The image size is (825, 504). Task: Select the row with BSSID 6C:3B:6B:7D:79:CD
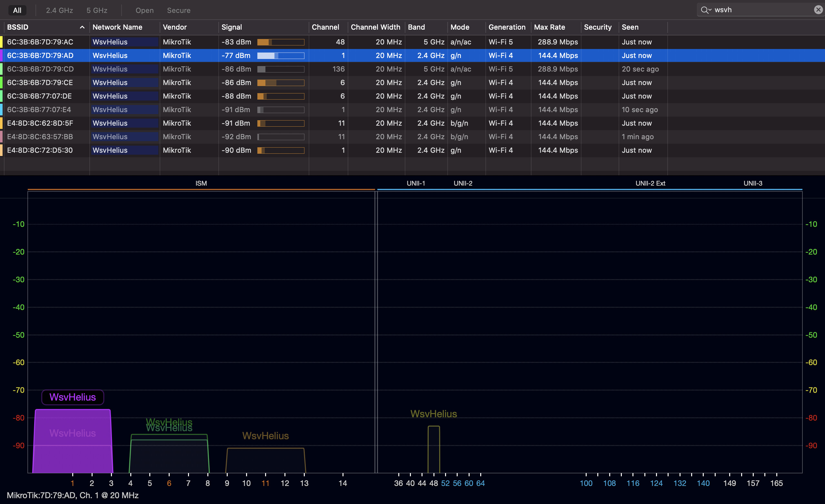tap(412, 69)
